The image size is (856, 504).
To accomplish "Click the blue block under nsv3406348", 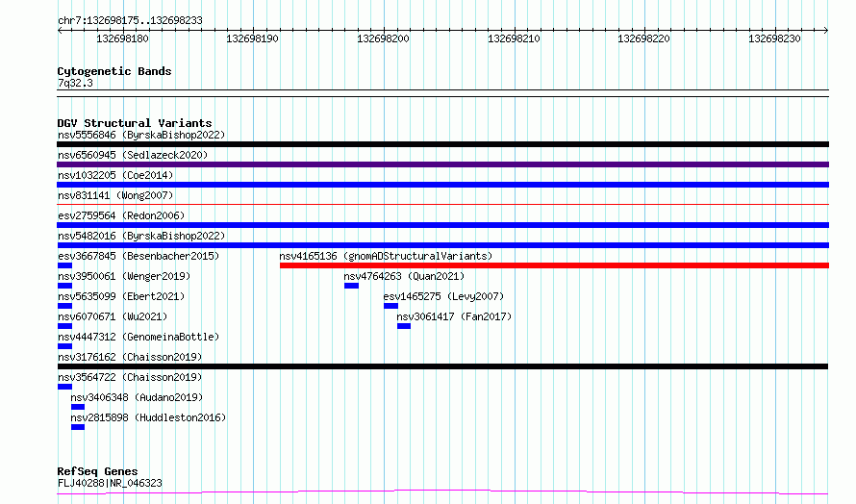I will [x=78, y=407].
